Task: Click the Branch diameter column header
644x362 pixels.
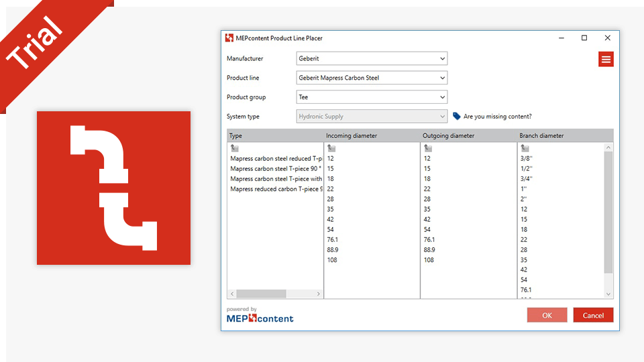Action: (565, 135)
